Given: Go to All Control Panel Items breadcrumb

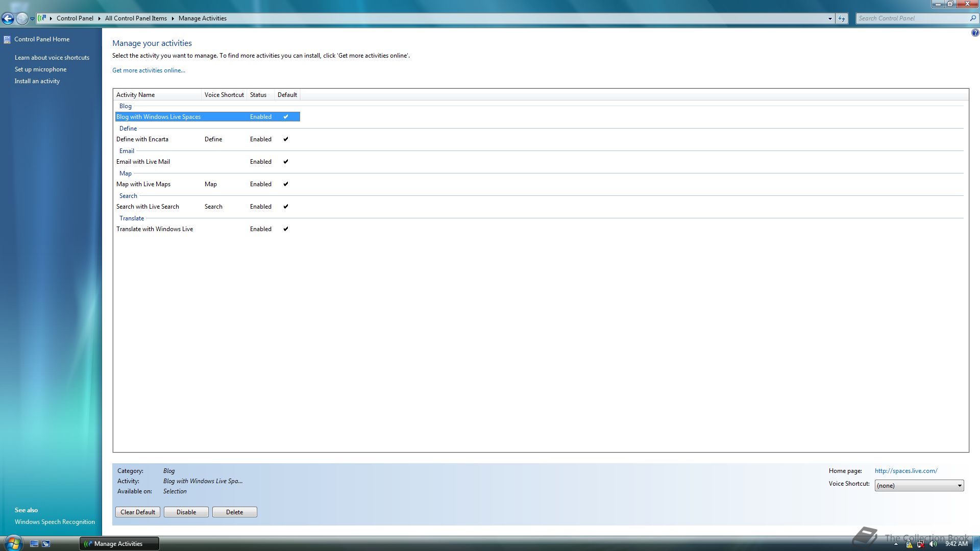Looking at the screenshot, I should [136, 18].
